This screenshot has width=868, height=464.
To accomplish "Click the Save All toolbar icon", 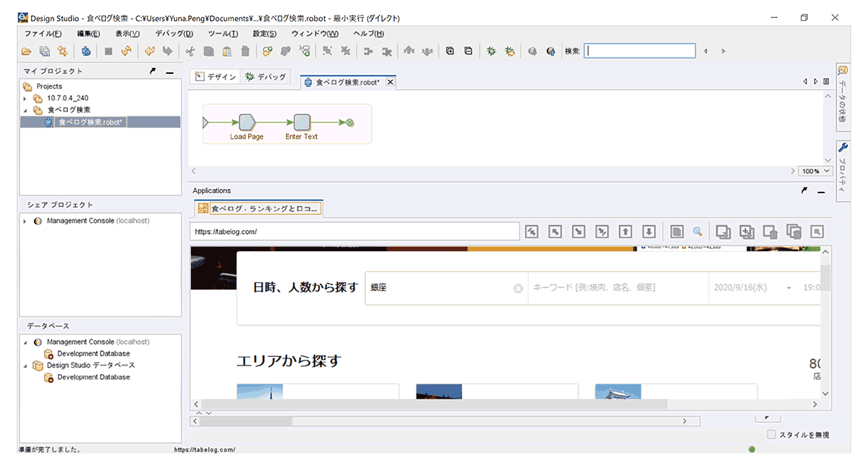I will click(x=45, y=51).
